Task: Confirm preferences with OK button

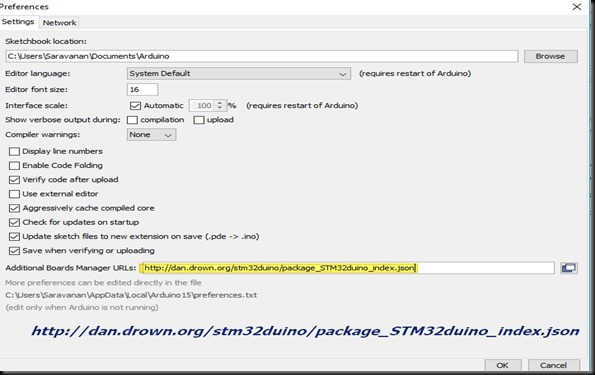Action: [502, 365]
